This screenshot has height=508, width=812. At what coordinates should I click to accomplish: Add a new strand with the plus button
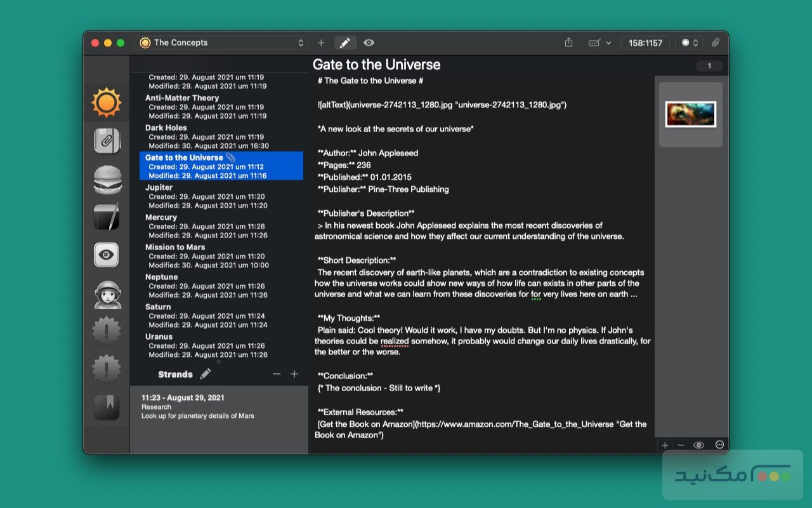pos(294,374)
